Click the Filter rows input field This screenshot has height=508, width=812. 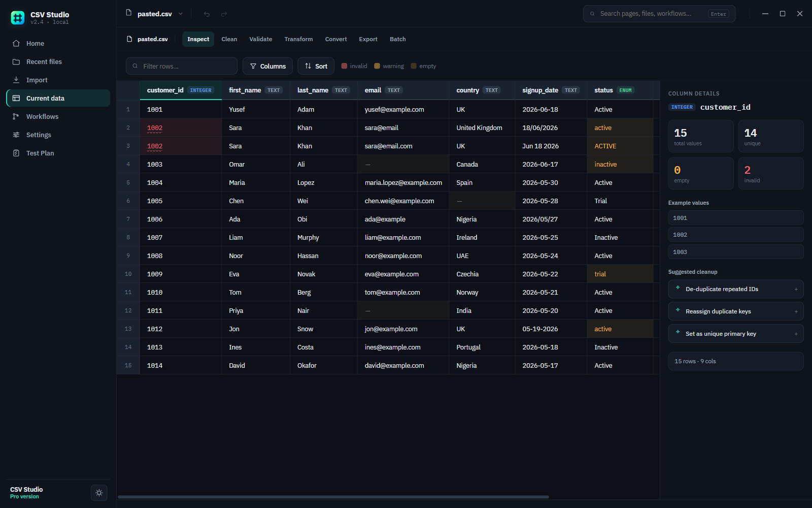coord(182,66)
